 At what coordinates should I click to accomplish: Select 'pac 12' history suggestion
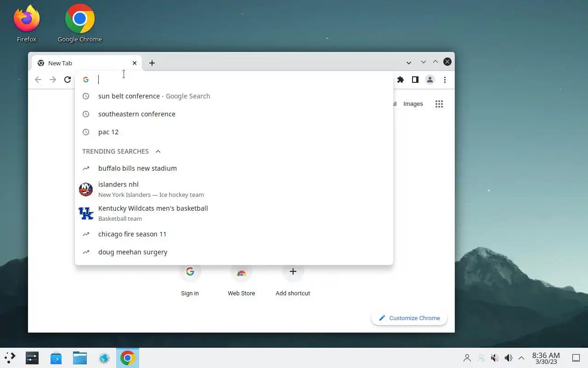[234, 132]
